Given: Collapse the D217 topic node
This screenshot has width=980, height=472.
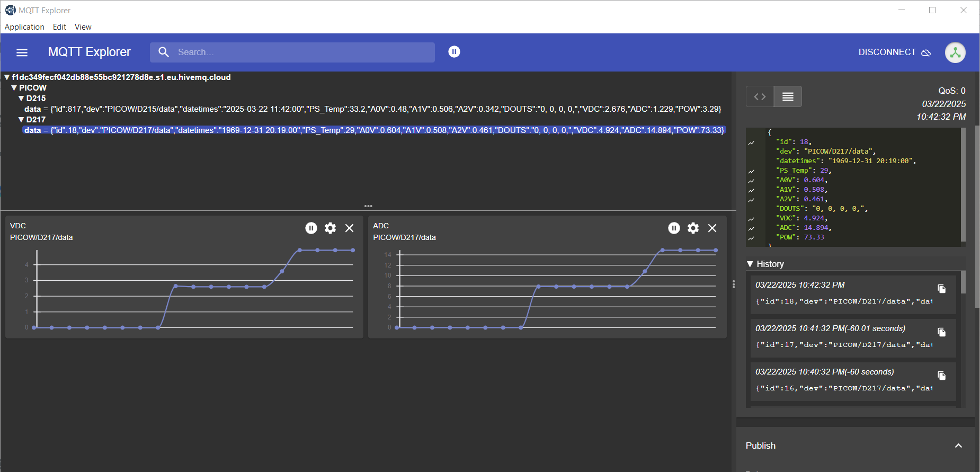Looking at the screenshot, I should [x=21, y=120].
